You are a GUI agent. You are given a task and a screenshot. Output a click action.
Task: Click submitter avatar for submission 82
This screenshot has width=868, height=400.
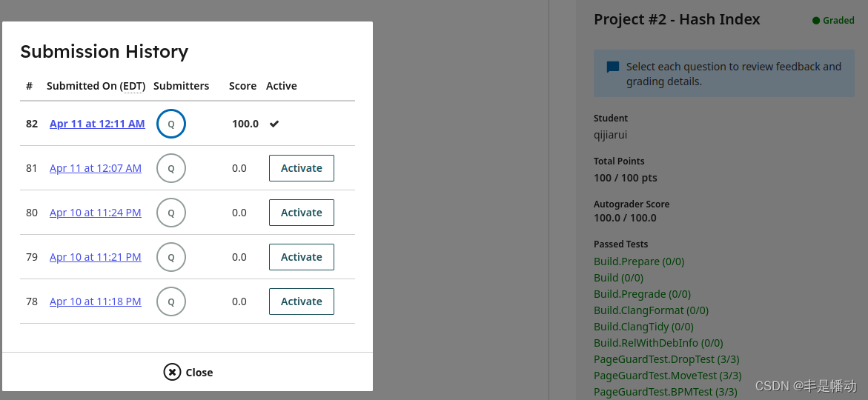(171, 124)
